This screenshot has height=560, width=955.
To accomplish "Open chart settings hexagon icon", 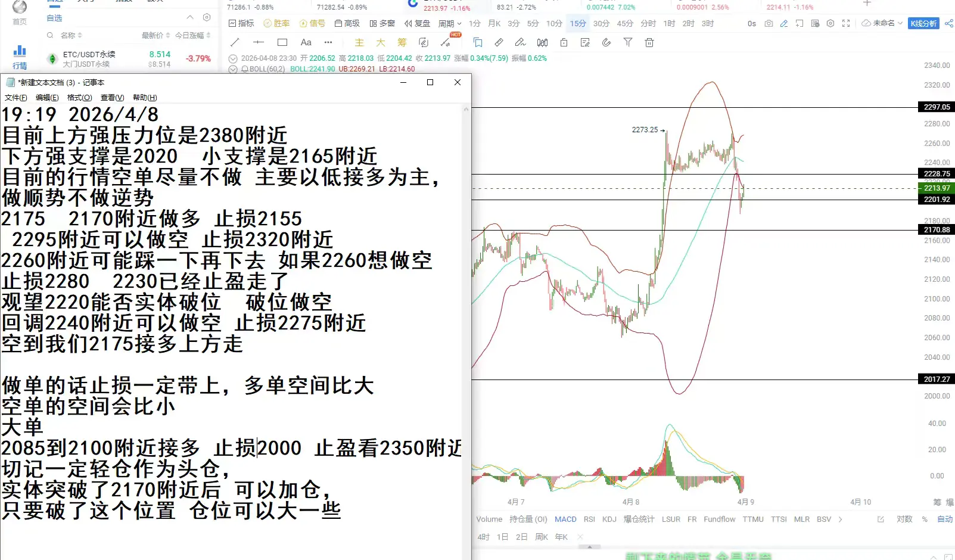I will pos(830,23).
